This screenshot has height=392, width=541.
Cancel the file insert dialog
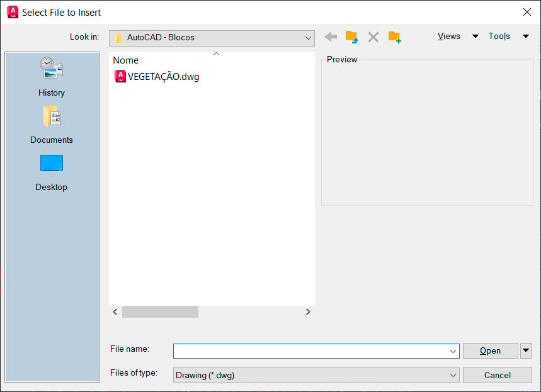pos(497,375)
